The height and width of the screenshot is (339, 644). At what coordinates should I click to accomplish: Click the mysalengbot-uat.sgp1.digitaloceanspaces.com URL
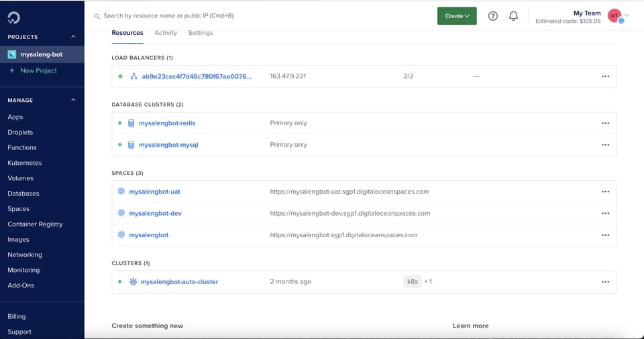349,192
